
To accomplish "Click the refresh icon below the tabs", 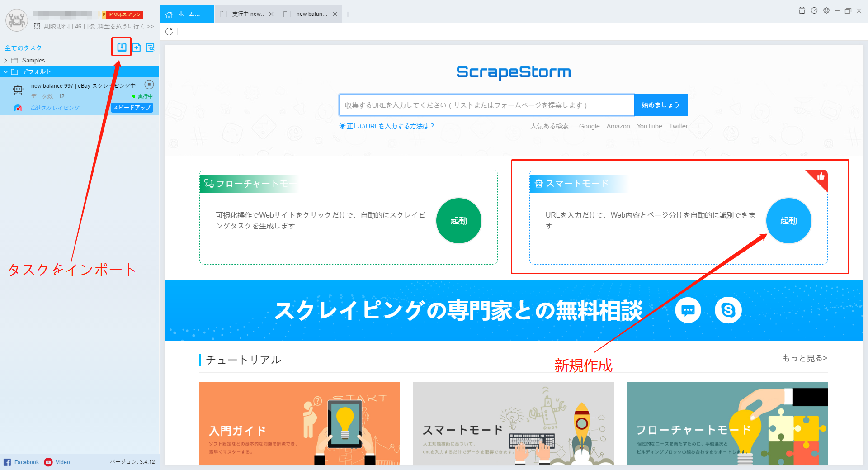I will click(169, 32).
